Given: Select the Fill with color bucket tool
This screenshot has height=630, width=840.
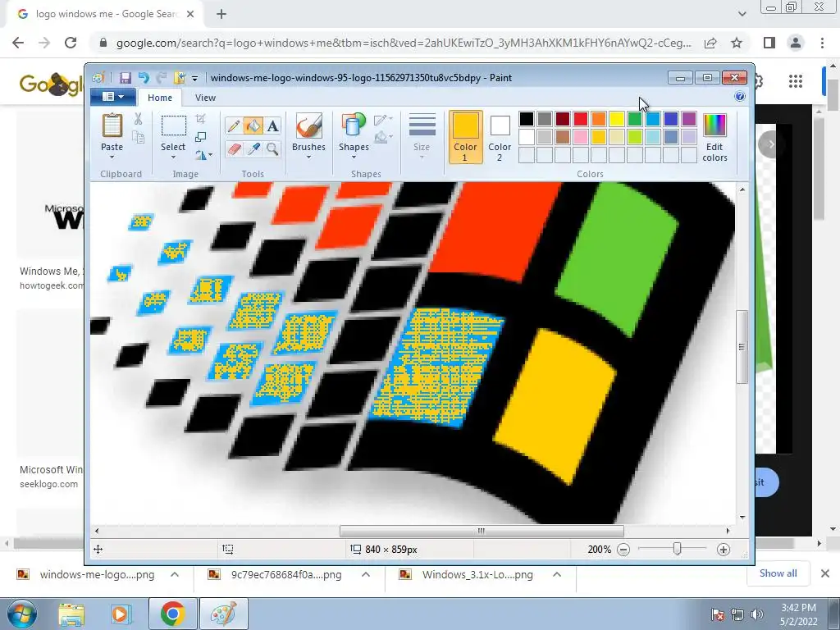Looking at the screenshot, I should pos(253,126).
